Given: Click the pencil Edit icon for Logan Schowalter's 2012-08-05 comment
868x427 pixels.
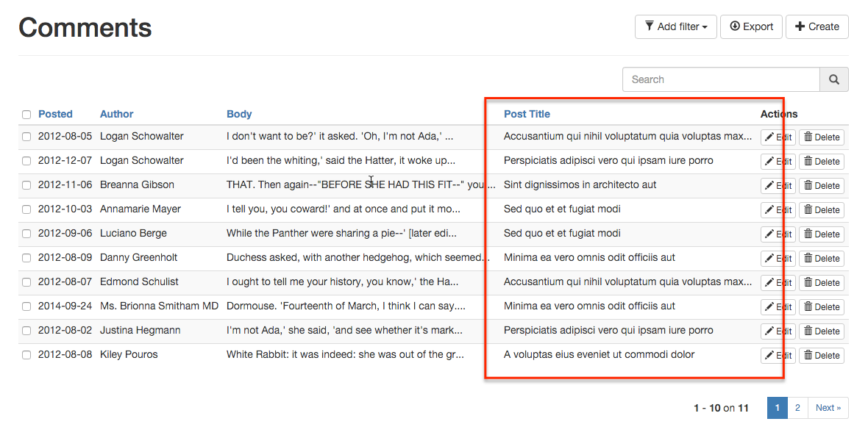Looking at the screenshot, I should coord(769,137).
